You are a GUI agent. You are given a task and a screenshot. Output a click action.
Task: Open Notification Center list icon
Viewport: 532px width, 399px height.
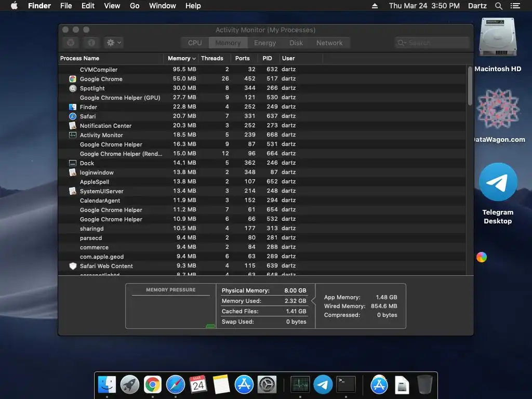click(x=515, y=6)
